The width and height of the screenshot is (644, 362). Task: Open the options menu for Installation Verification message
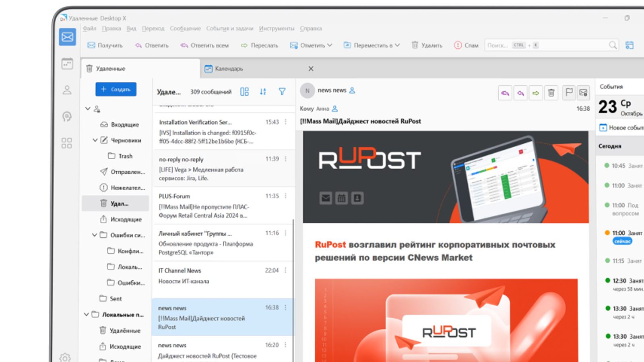(286, 122)
